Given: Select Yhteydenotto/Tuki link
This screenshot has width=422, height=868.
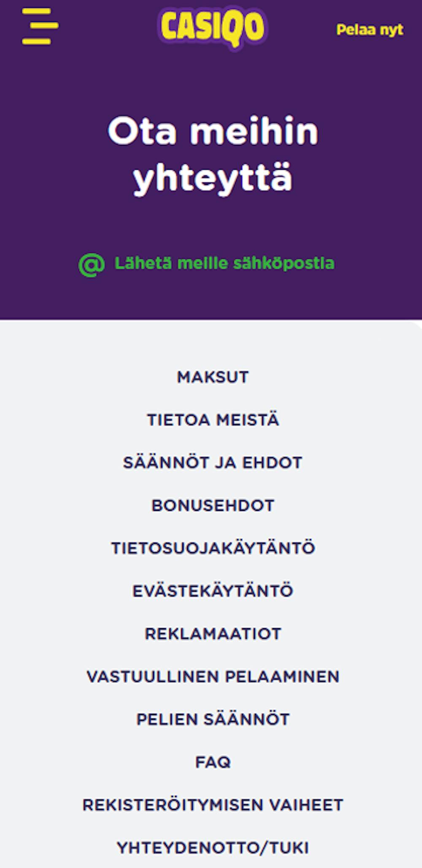Looking at the screenshot, I should point(213,848).
